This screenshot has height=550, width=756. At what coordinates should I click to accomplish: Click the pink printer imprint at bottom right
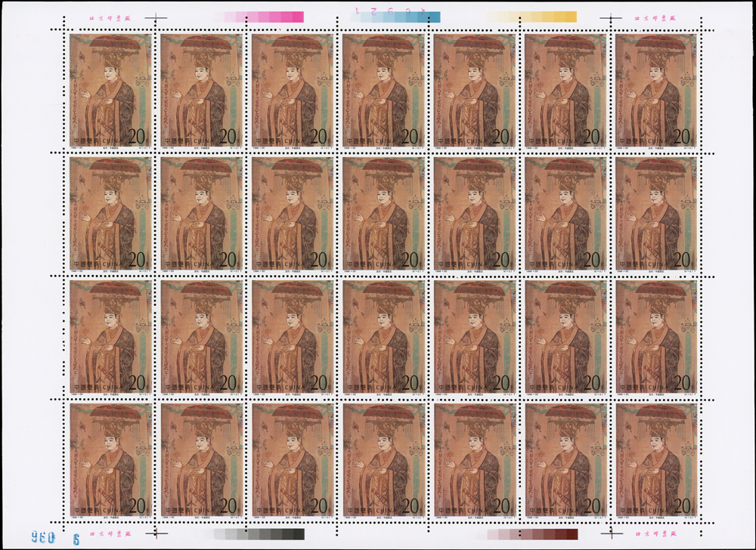pos(655,533)
